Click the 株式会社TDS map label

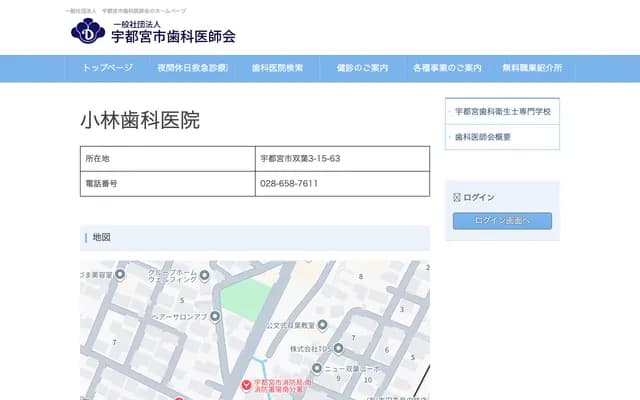coord(311,349)
